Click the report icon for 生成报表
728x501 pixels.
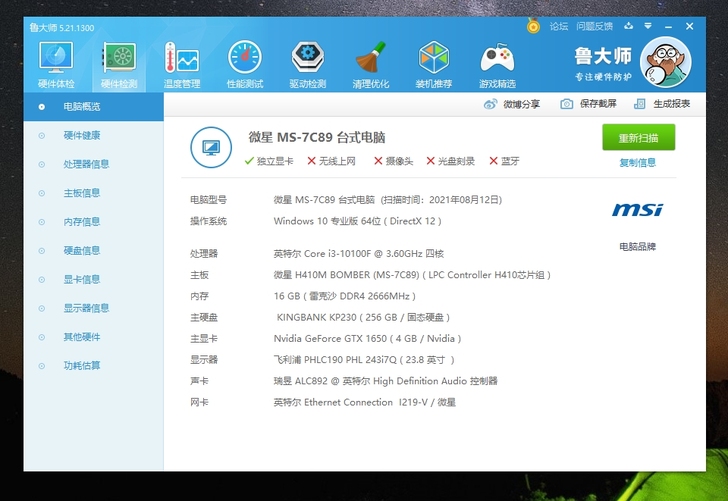(640, 104)
